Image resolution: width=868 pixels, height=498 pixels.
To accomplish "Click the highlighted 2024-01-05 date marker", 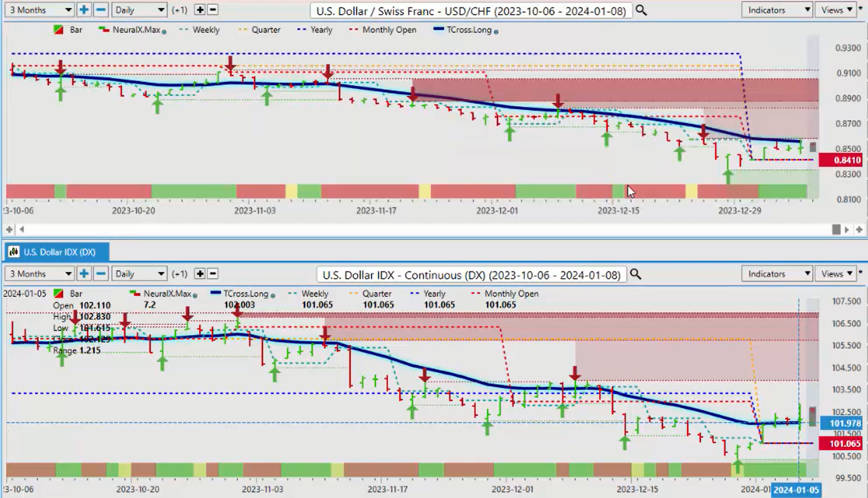I will click(795, 489).
